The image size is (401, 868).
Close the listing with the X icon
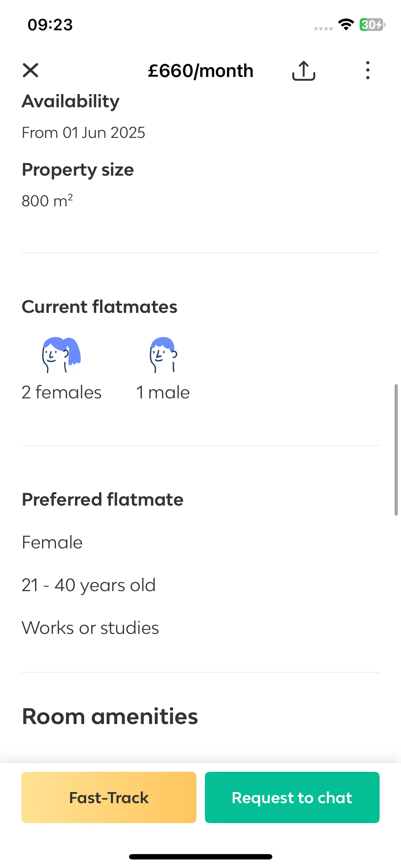tap(30, 70)
